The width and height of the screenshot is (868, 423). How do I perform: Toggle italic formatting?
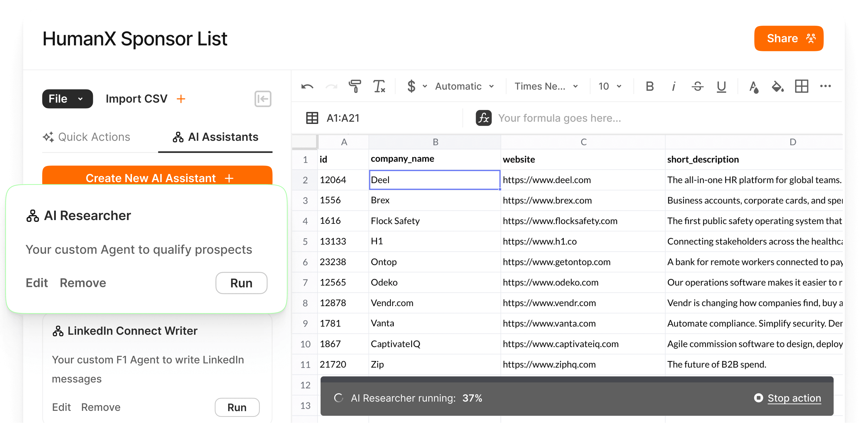673,86
